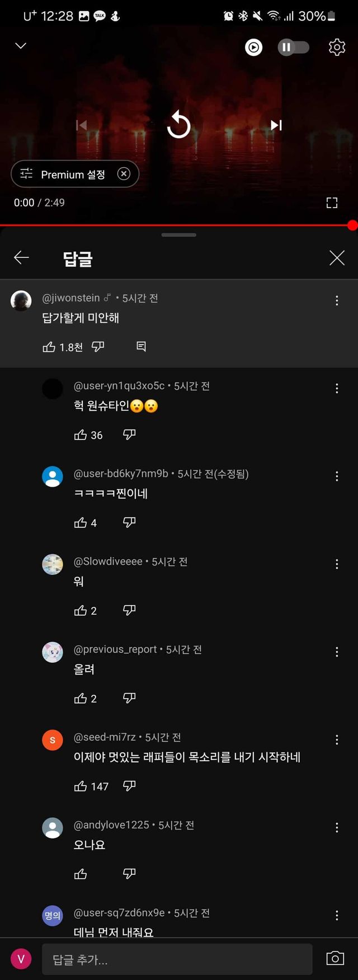Go back with the left arrow in replies
Image resolution: width=358 pixels, height=980 pixels.
coord(21,257)
